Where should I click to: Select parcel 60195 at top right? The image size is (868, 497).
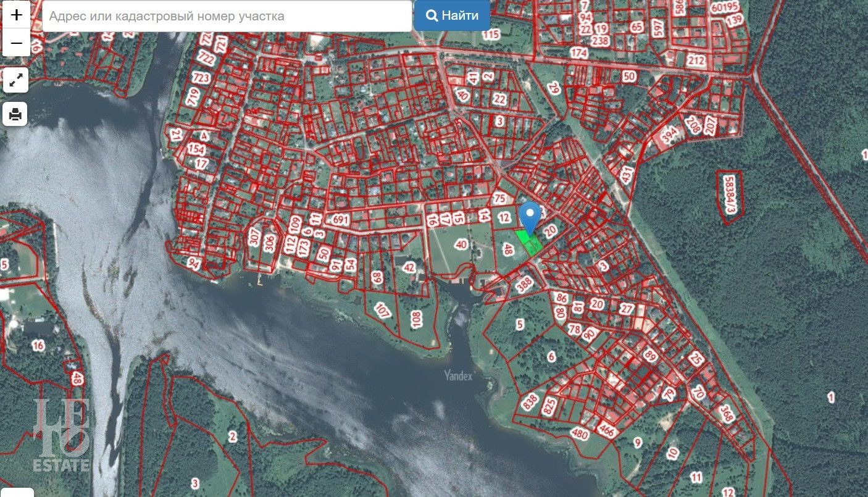tap(724, 7)
